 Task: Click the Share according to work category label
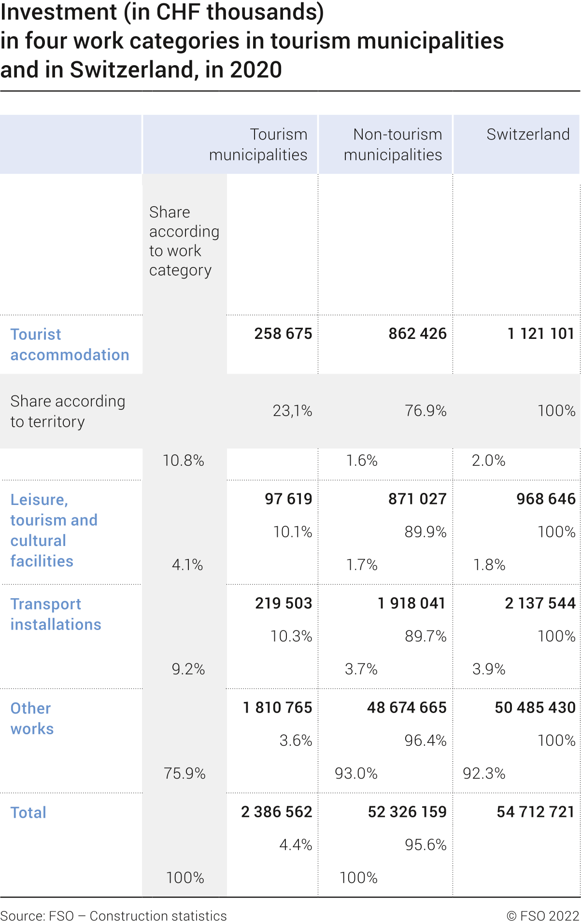tap(184, 241)
